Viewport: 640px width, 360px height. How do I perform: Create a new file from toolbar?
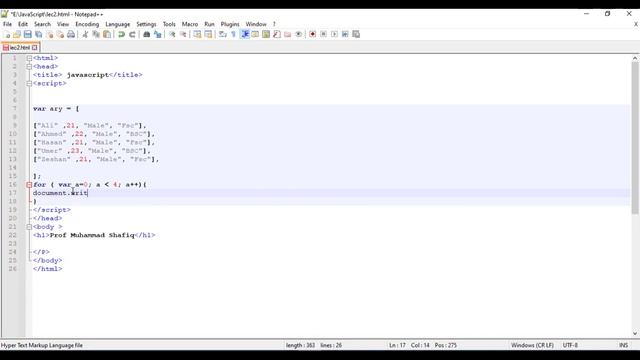(x=7, y=34)
